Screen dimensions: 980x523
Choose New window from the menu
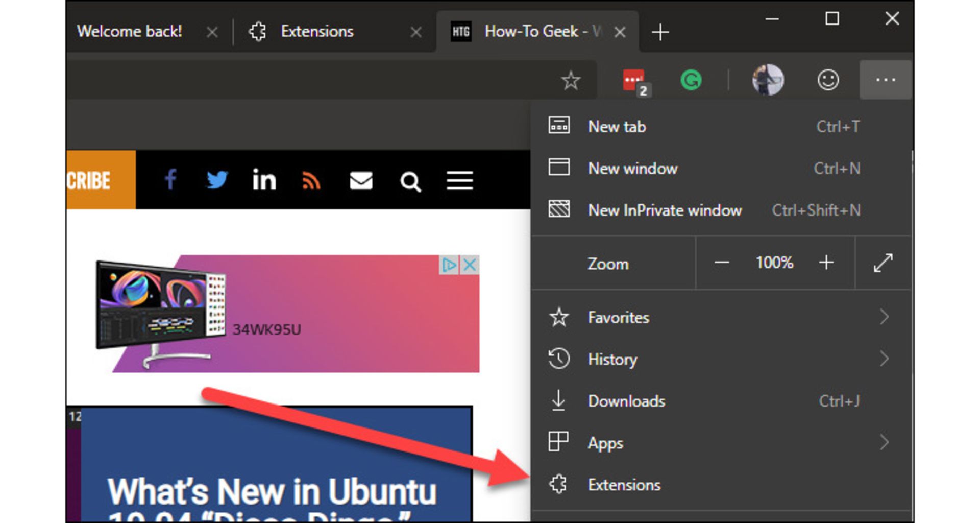721,168
